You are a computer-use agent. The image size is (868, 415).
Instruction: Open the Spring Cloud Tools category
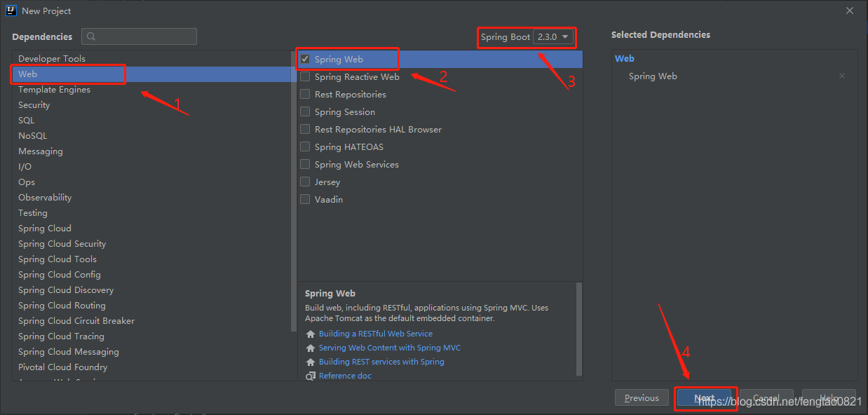pyautogui.click(x=151, y=259)
